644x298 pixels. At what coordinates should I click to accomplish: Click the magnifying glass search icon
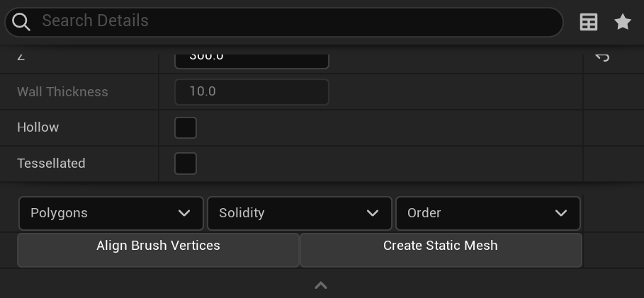tap(21, 22)
